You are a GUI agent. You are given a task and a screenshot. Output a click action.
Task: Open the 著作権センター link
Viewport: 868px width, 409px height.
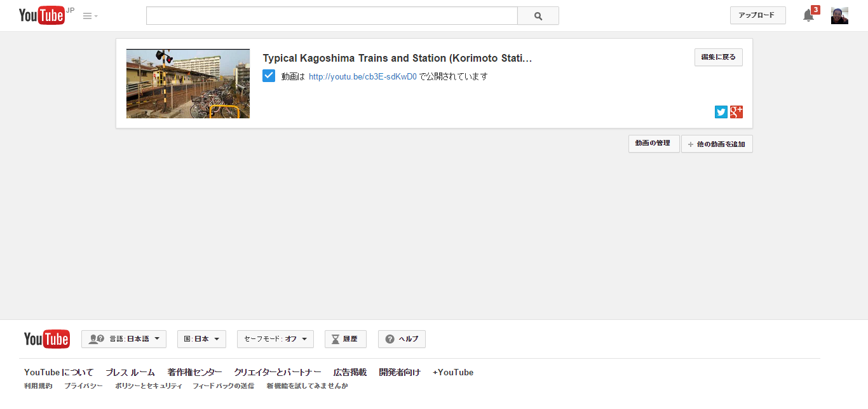pos(195,372)
